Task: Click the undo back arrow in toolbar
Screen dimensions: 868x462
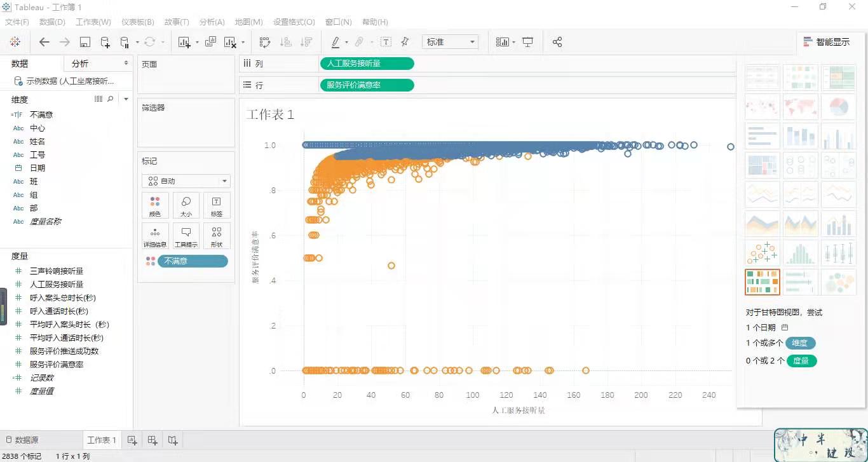Action: (44, 42)
